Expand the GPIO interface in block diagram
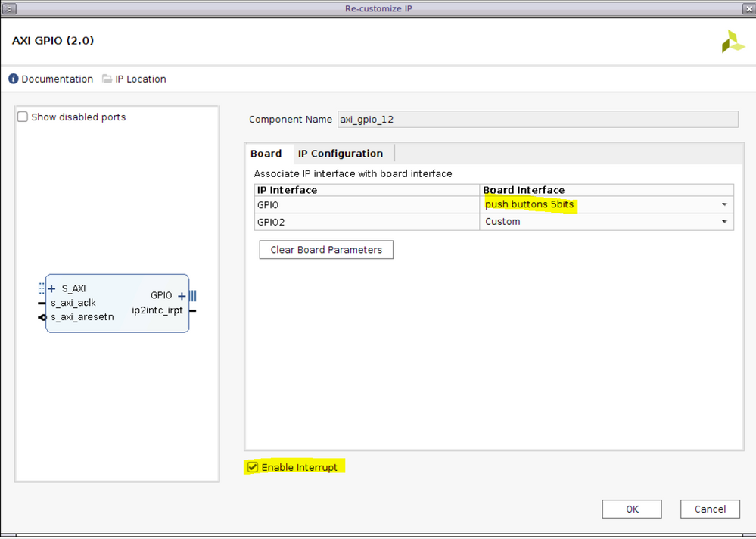The image size is (756, 539). coord(182,295)
